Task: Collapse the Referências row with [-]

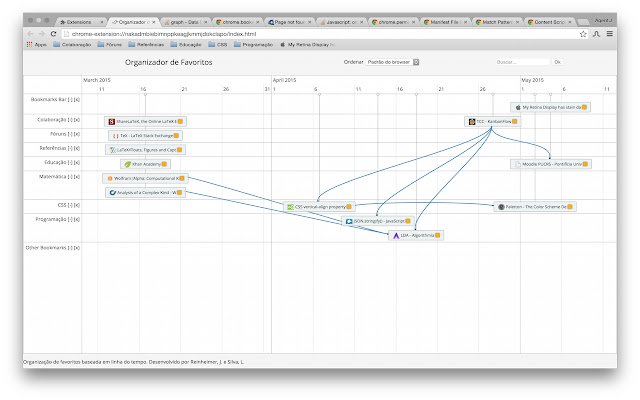Action: point(71,148)
